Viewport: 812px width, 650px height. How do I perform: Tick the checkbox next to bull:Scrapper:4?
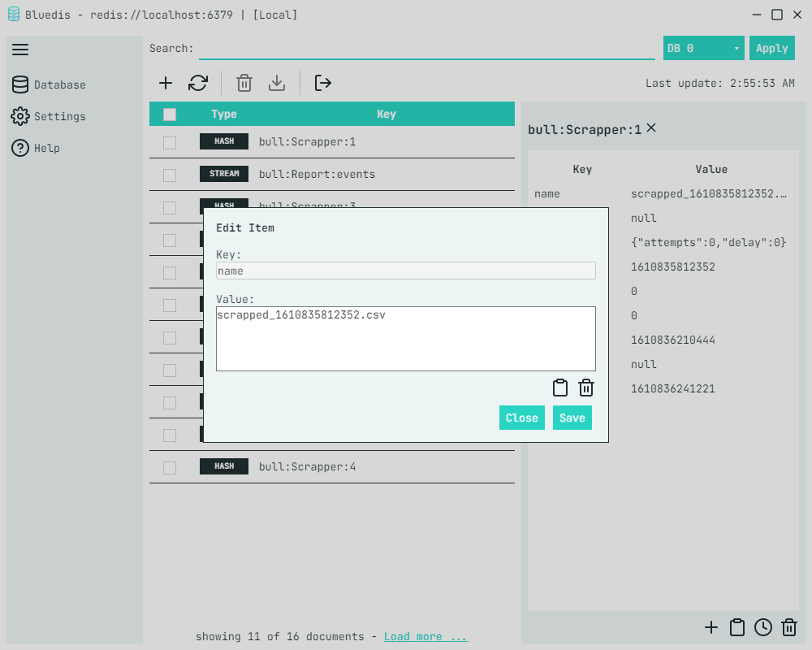tap(170, 467)
